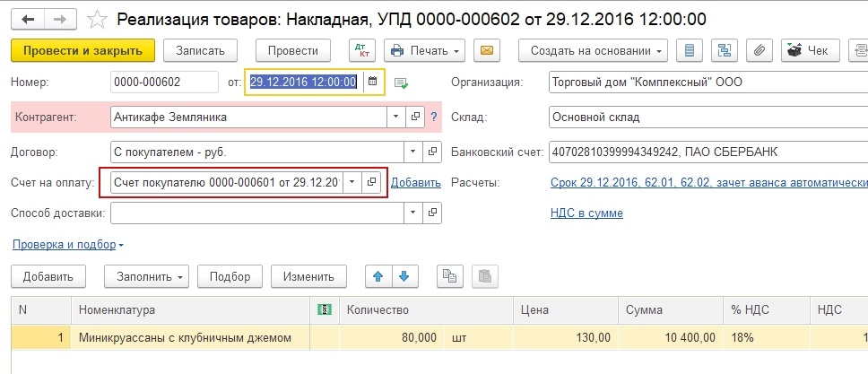Print receipt with Чек button
The image size is (868, 374).
tap(811, 50)
